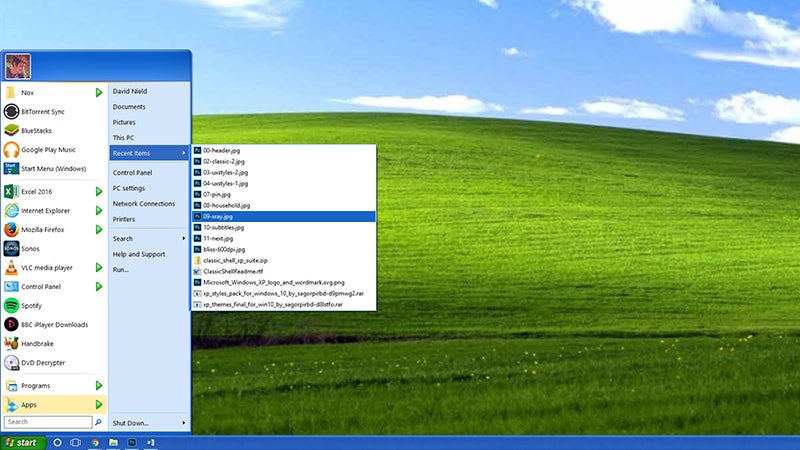Open BitTorrent Sync from the Start menu
800x450 pixels.
43,111
